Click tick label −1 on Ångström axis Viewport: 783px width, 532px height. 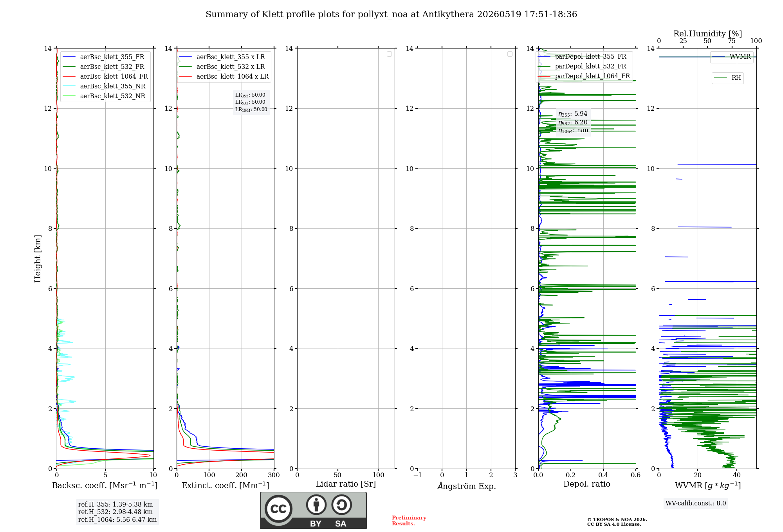418,475
